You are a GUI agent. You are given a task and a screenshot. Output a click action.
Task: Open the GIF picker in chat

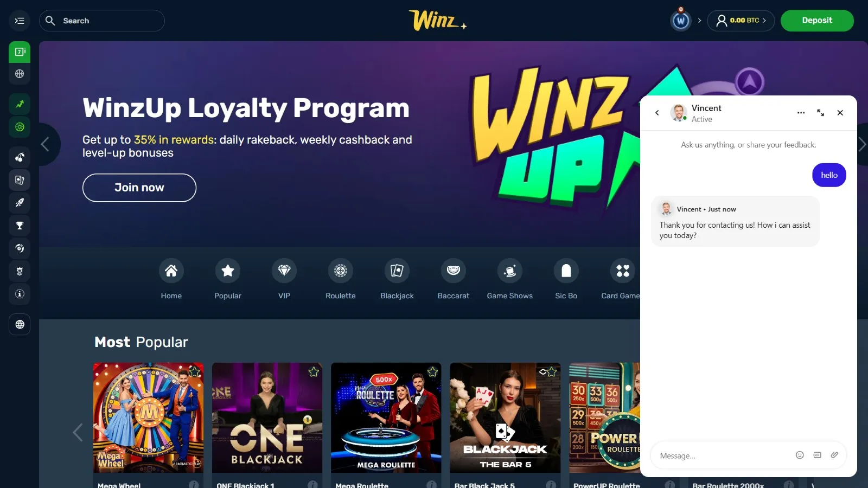tap(817, 455)
